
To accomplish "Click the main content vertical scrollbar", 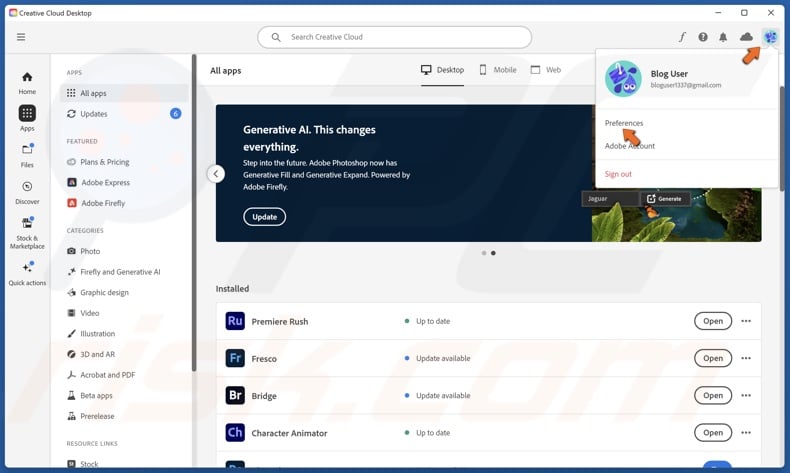I will (782, 139).
